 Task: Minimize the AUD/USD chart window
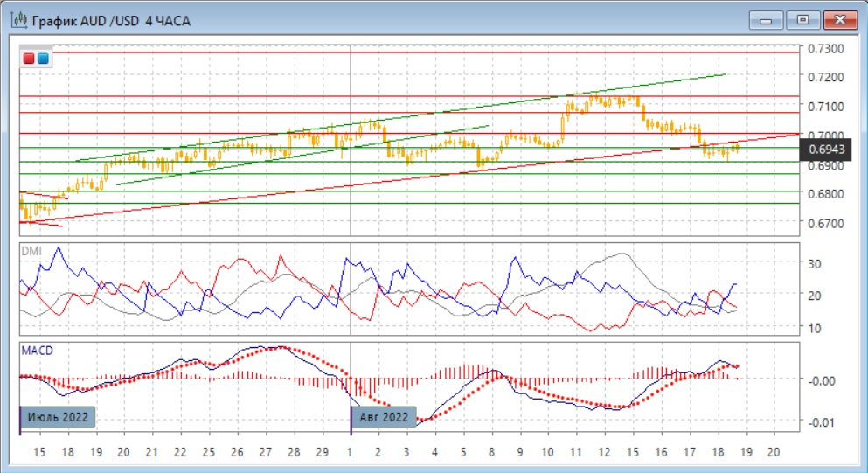coord(766,19)
